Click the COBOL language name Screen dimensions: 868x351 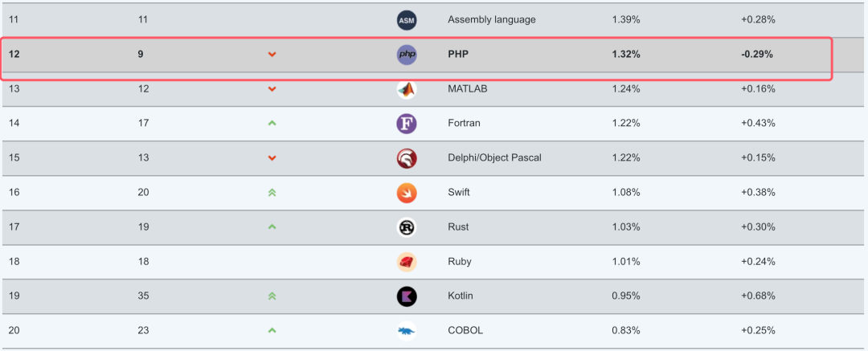[465, 330]
